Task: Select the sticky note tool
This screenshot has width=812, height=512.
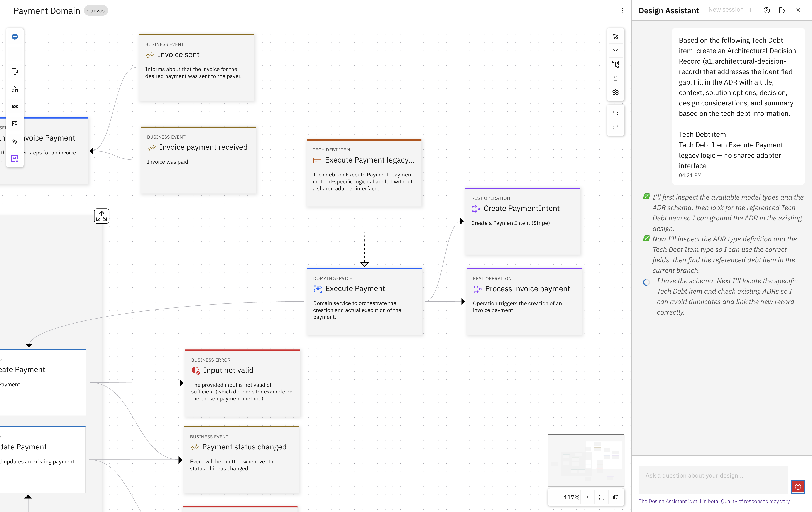Action: [x=15, y=71]
